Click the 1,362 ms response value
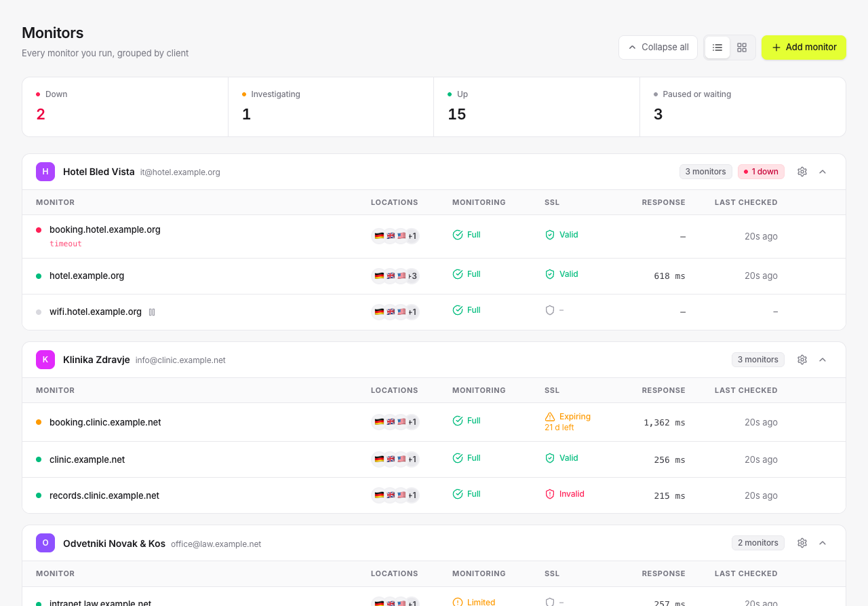868x606 pixels. (x=665, y=422)
